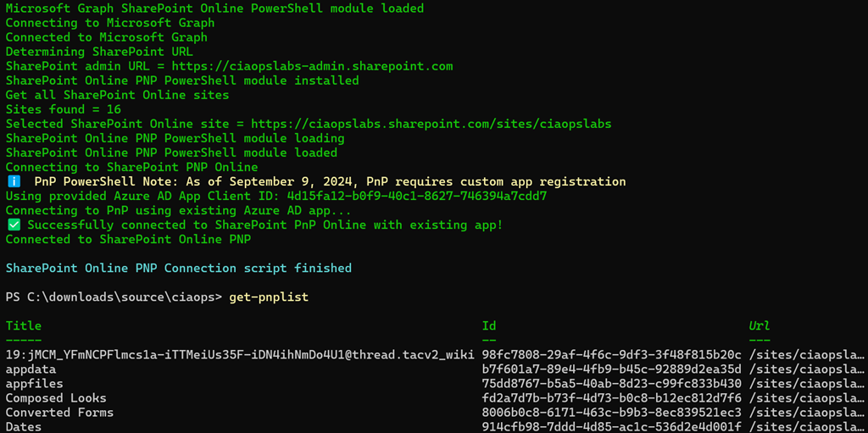Click the SharePoint admin URL link

312,66
